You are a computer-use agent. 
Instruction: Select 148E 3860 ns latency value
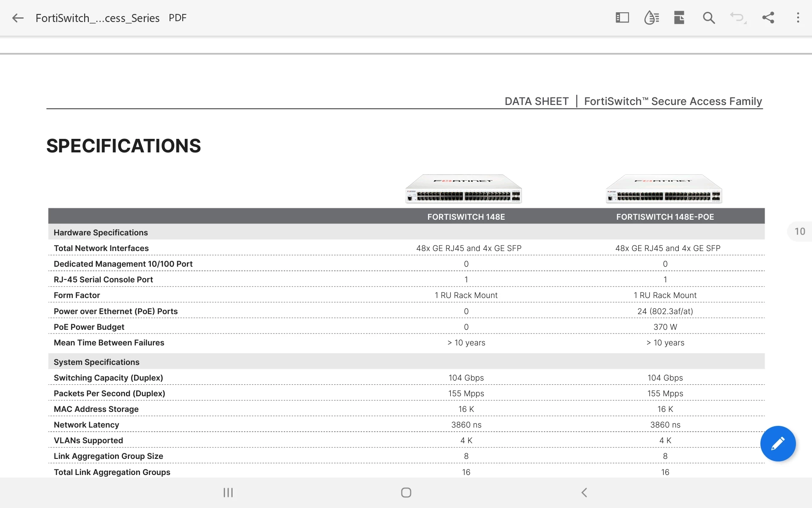(466, 425)
